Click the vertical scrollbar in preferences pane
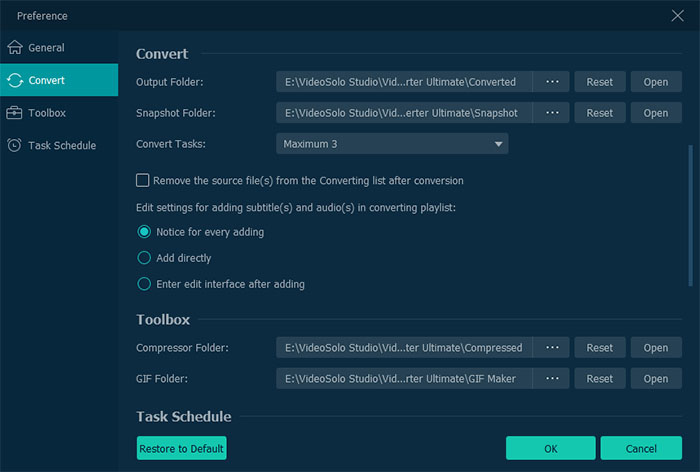 pyautogui.click(x=690, y=215)
